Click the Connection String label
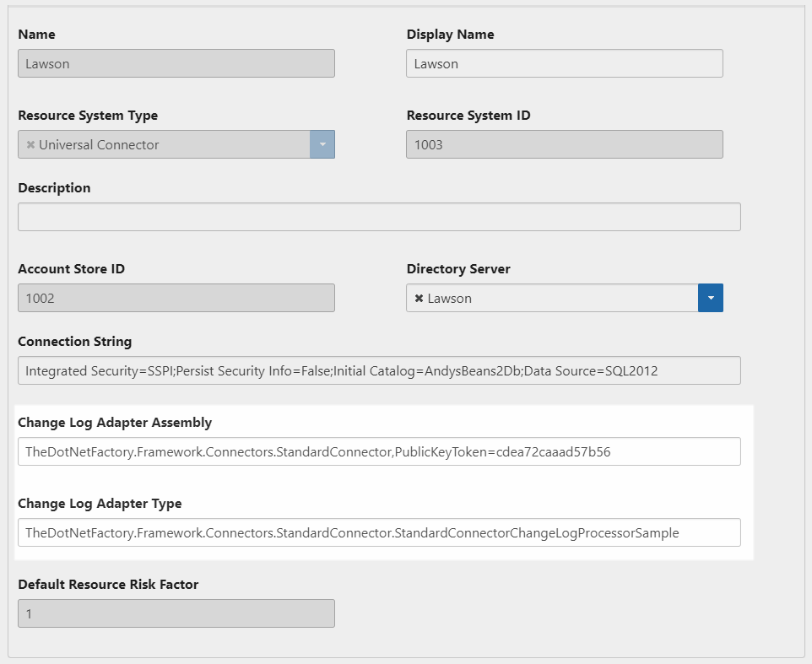 click(74, 342)
